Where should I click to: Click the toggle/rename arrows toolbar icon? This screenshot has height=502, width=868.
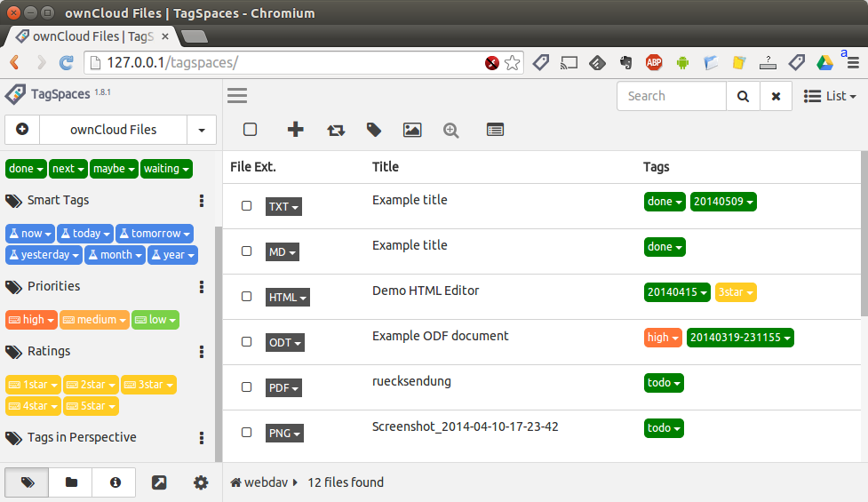click(x=336, y=130)
